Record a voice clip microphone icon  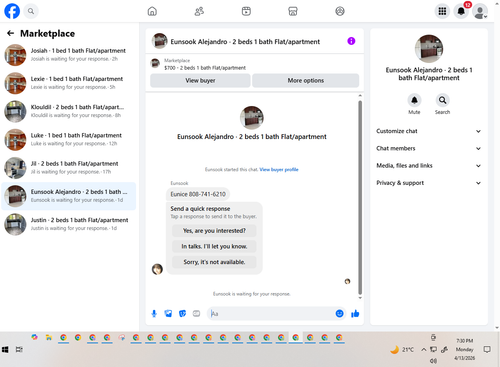point(154,313)
